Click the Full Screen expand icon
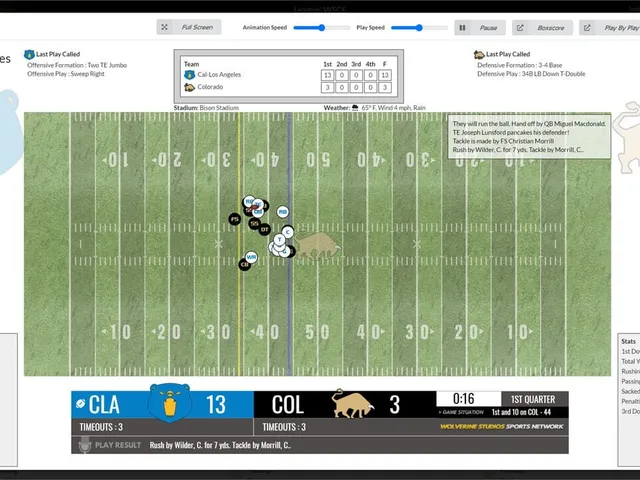The width and height of the screenshot is (640, 480). coord(164,27)
